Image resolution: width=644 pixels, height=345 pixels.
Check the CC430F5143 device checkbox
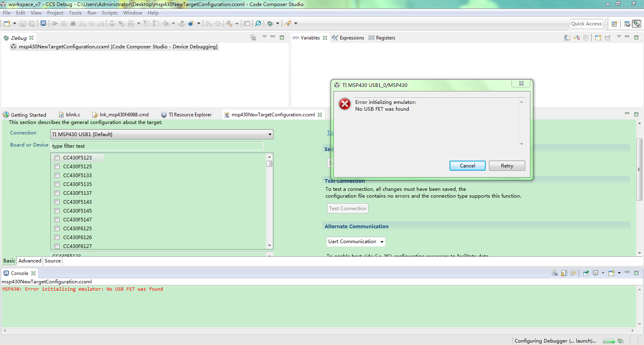(x=57, y=202)
